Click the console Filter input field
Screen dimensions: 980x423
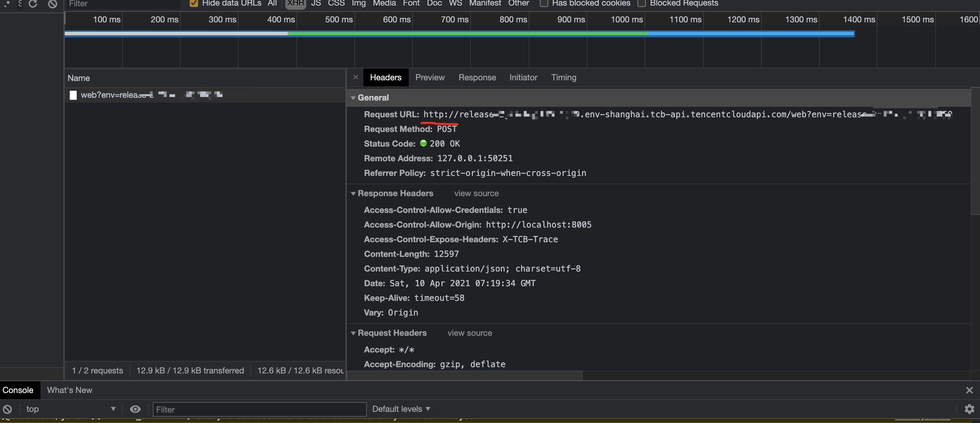(x=259, y=409)
